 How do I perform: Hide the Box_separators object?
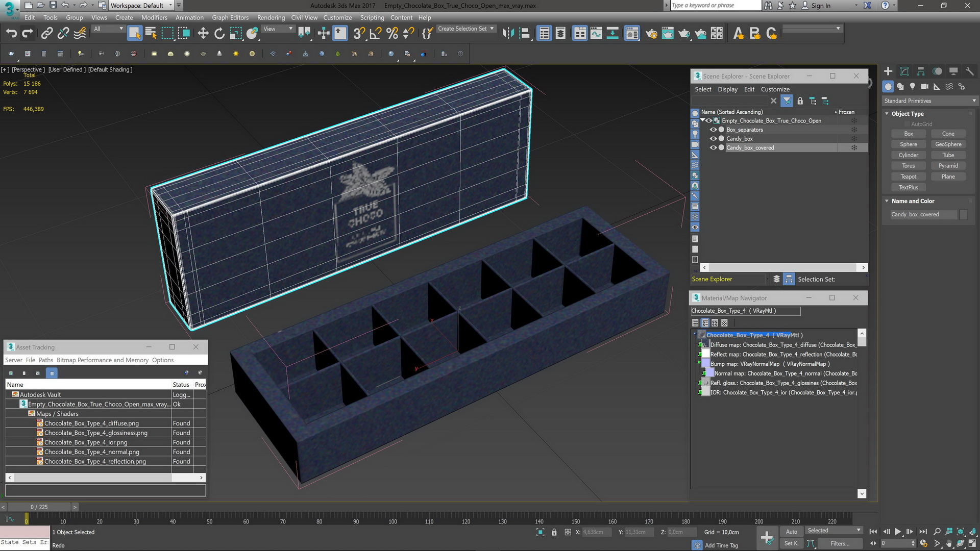coord(714,130)
